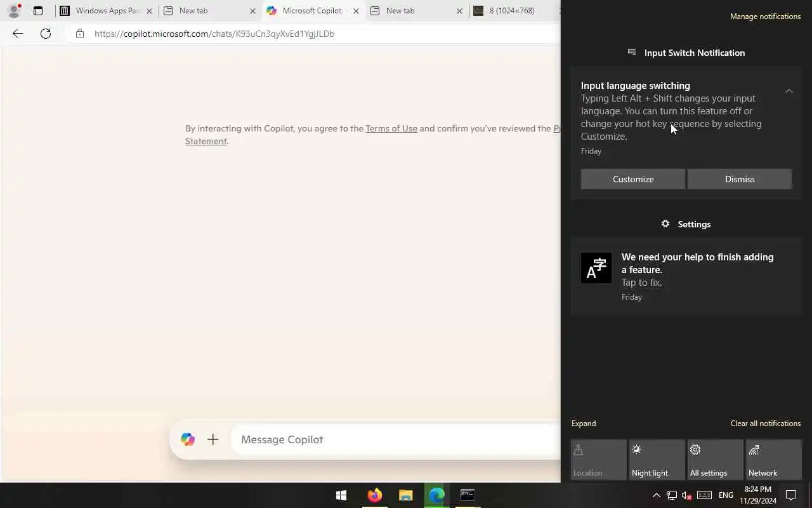Viewport: 812px width, 508px height.
Task: Close the second New tab
Action: click(x=459, y=11)
